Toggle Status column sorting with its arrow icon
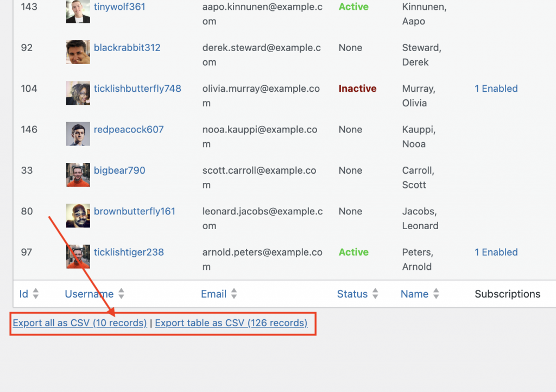The height and width of the screenshot is (392, 556). pyautogui.click(x=375, y=294)
